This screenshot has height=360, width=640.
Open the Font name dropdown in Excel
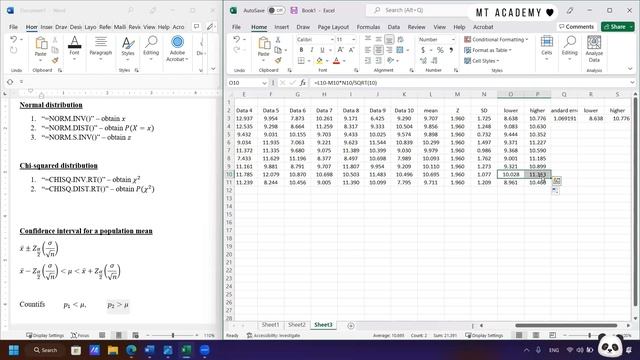[332, 40]
